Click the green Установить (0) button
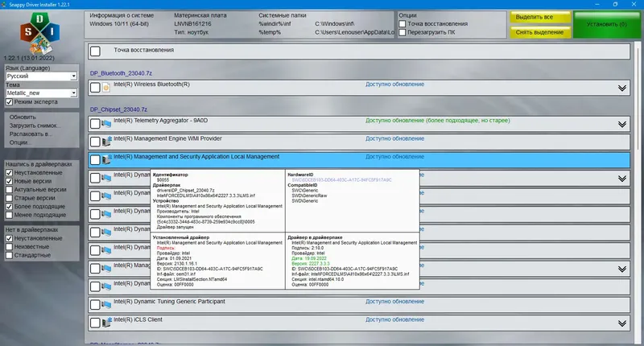This screenshot has height=346, width=644. (x=607, y=24)
